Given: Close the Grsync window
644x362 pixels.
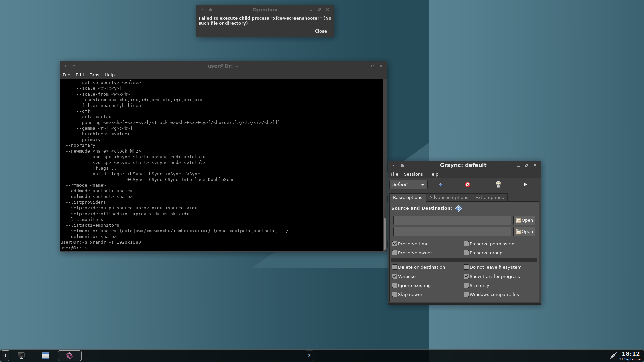Looking at the screenshot, I should 535,165.
